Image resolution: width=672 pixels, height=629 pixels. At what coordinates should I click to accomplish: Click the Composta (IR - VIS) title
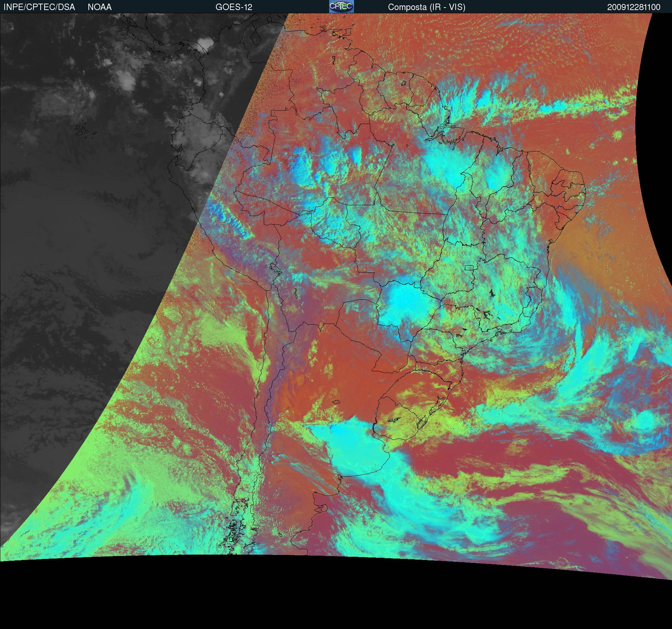tap(427, 7)
